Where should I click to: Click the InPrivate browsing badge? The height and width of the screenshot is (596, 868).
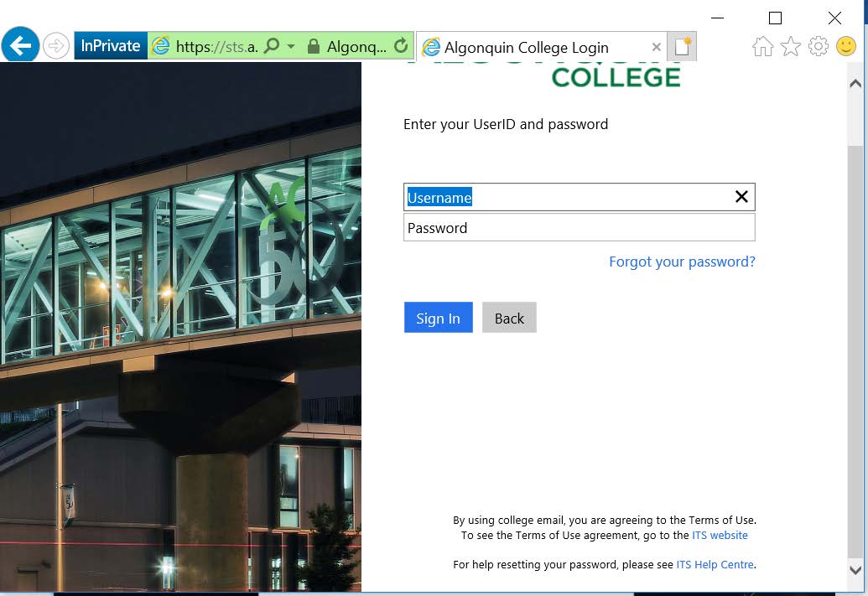tap(110, 47)
